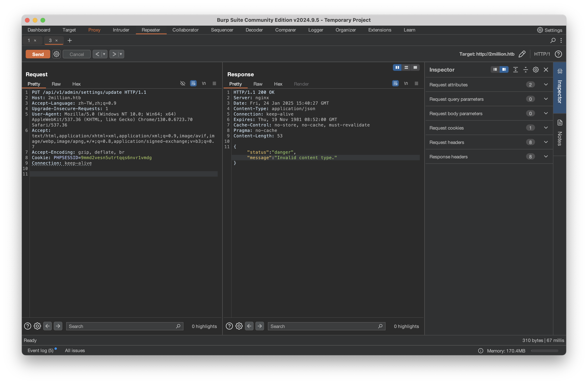Click request search previous match arrow
The width and height of the screenshot is (588, 384).
[x=48, y=326]
